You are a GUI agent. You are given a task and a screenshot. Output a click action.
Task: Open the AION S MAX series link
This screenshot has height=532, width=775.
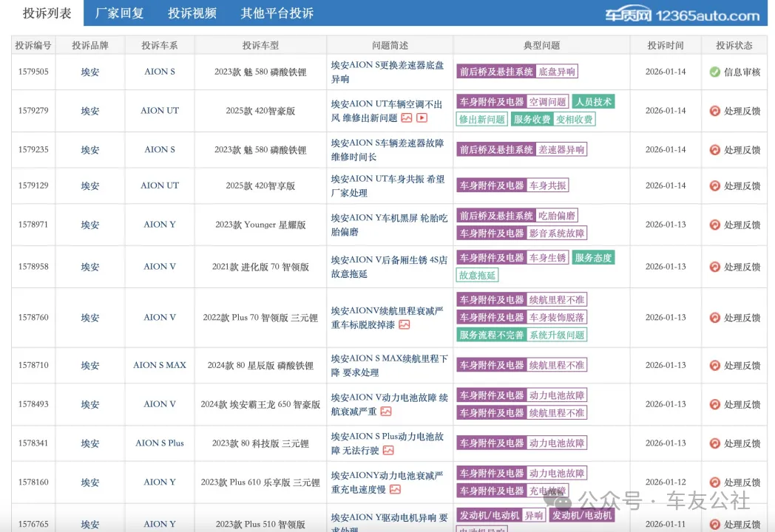[x=160, y=365]
